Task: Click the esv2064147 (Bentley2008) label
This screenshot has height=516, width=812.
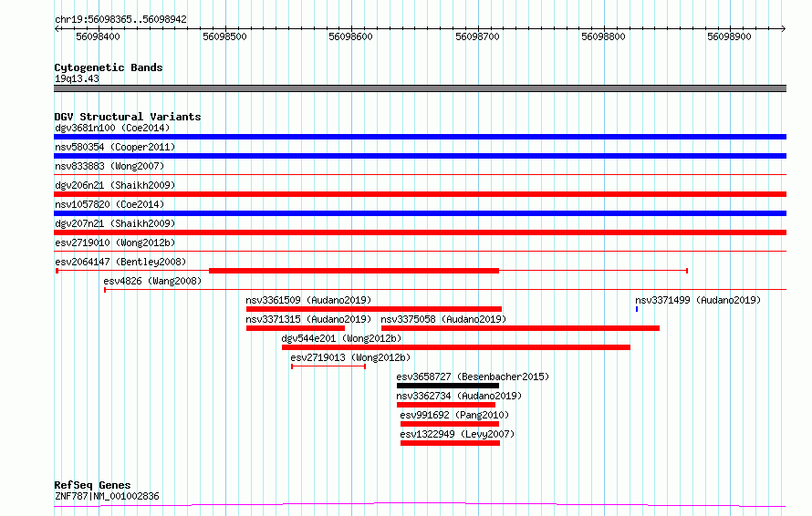Action: point(120,262)
